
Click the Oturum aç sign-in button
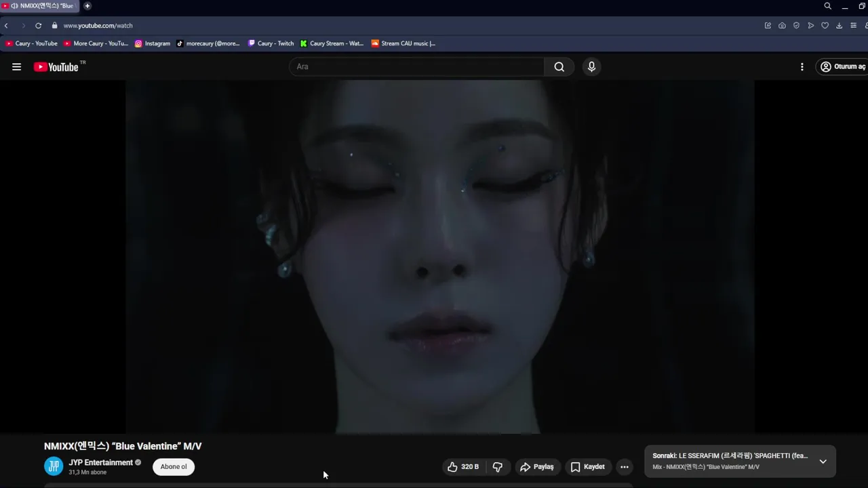click(x=843, y=66)
